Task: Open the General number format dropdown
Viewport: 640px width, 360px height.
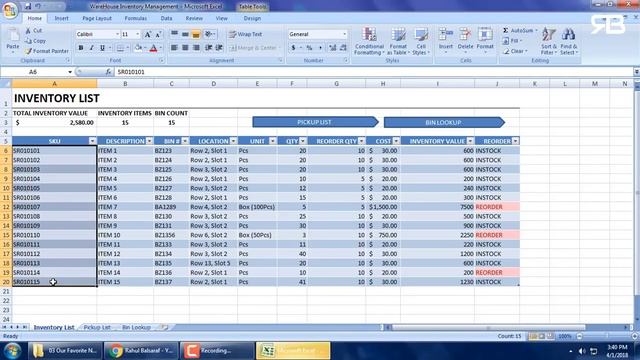Action: pyautogui.click(x=344, y=34)
